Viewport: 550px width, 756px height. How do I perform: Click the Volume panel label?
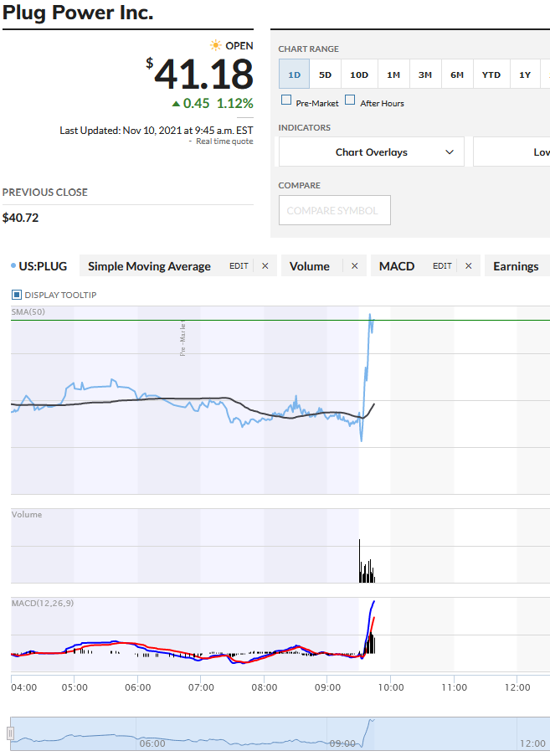27,514
